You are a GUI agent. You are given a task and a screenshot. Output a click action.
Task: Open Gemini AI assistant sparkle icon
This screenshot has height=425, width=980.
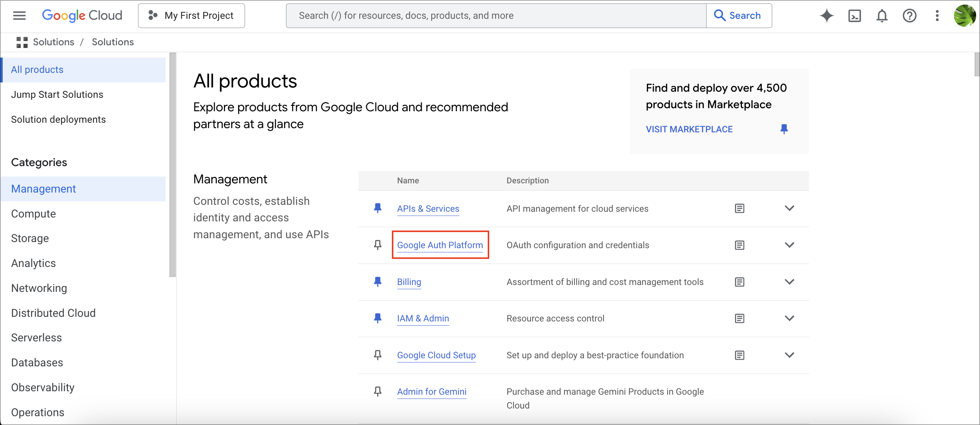(827, 16)
